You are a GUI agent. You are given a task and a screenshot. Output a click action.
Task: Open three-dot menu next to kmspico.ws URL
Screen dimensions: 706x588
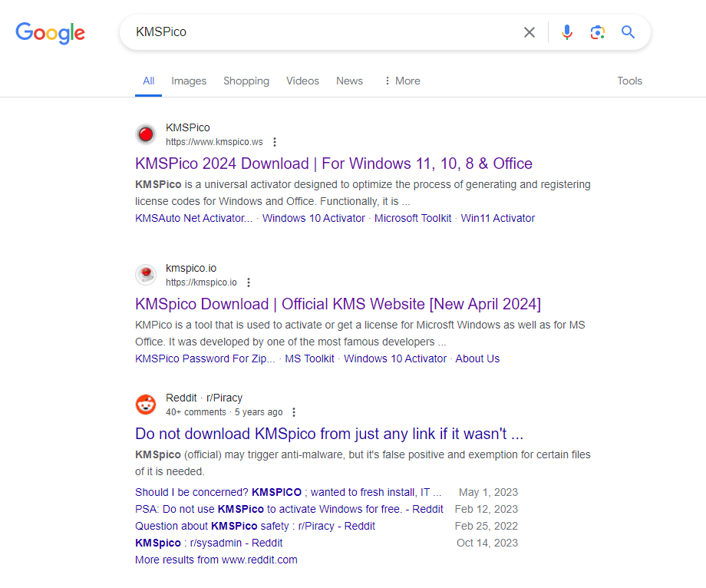(x=275, y=142)
